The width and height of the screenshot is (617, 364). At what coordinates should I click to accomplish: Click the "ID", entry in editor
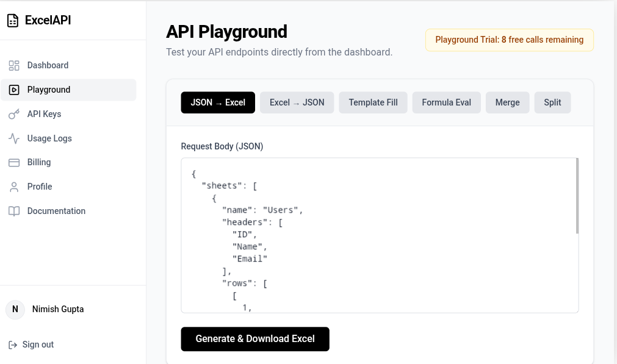[244, 235]
